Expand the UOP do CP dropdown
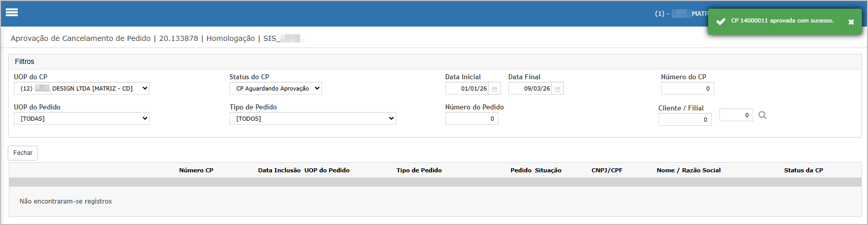868x225 pixels. point(81,88)
